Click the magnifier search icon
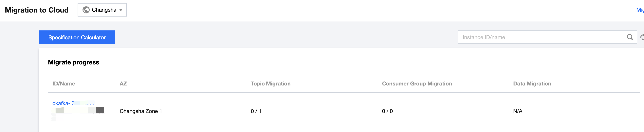This screenshot has height=132, width=644. (x=630, y=37)
